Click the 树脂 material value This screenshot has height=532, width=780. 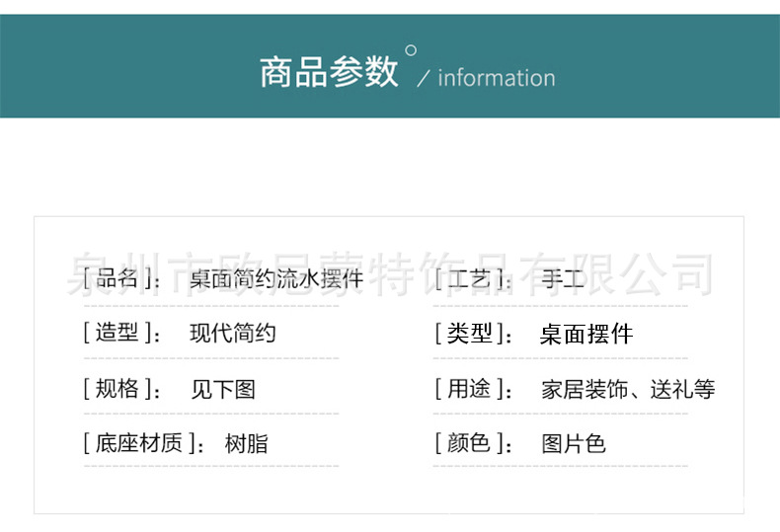246,444
